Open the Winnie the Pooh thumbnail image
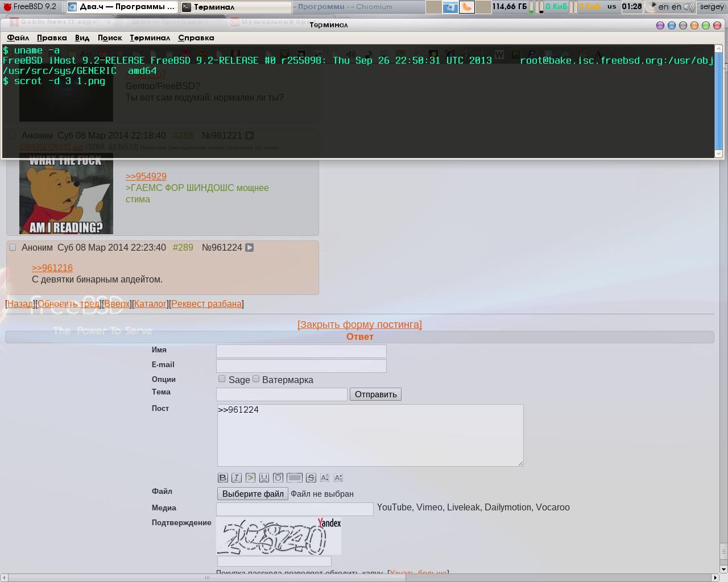The width and height of the screenshot is (728, 582). click(x=66, y=193)
